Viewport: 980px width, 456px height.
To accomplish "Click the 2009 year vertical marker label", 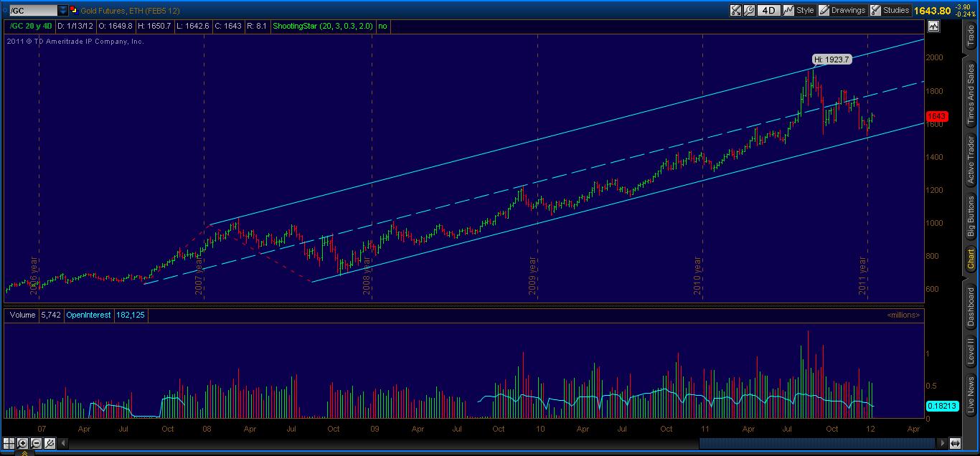I will click(x=532, y=276).
